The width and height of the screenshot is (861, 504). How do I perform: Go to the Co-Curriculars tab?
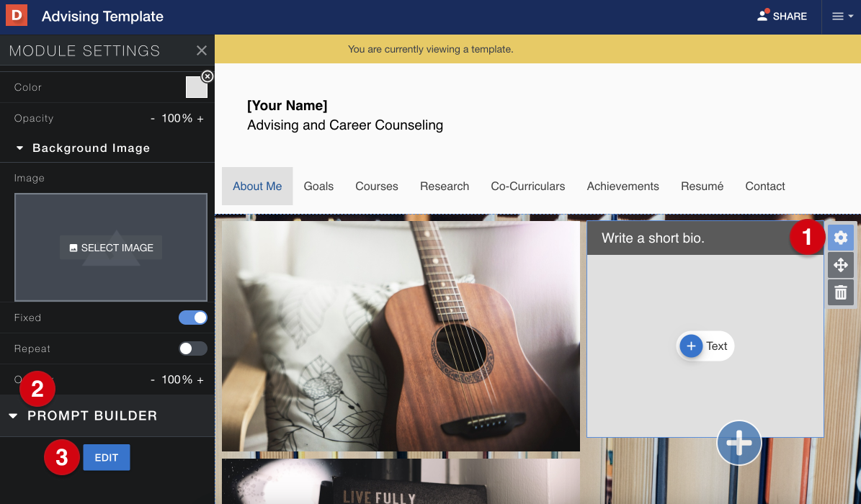(x=527, y=186)
